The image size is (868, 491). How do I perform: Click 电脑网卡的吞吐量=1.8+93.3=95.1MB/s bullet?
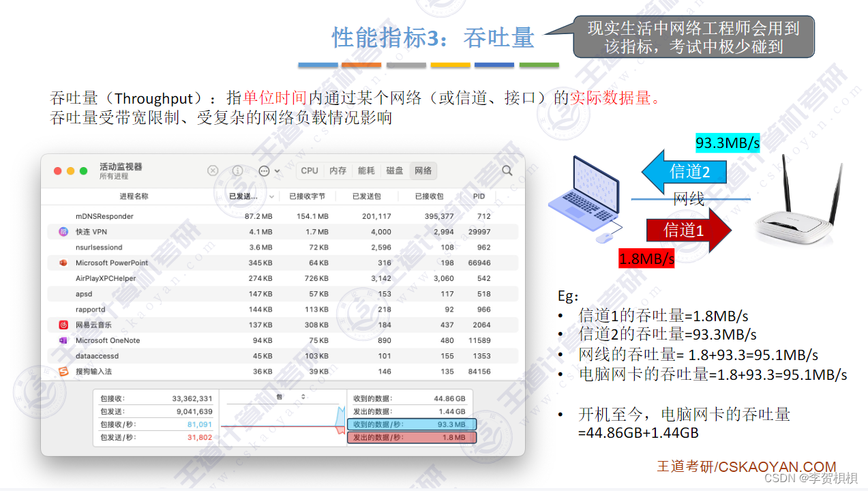[x=713, y=374]
